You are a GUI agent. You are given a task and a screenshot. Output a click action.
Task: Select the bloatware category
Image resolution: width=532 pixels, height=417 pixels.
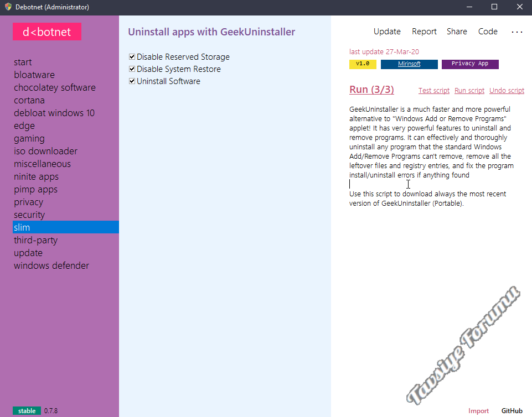[34, 75]
